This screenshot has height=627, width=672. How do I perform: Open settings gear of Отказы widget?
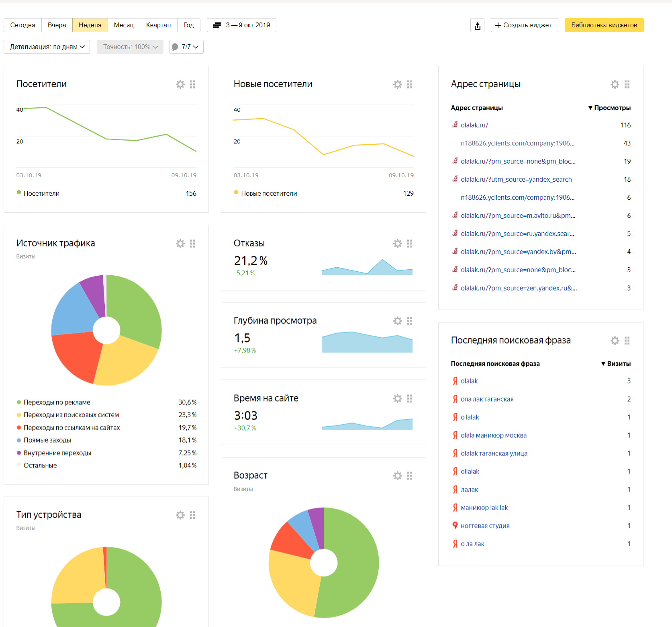pyautogui.click(x=398, y=244)
